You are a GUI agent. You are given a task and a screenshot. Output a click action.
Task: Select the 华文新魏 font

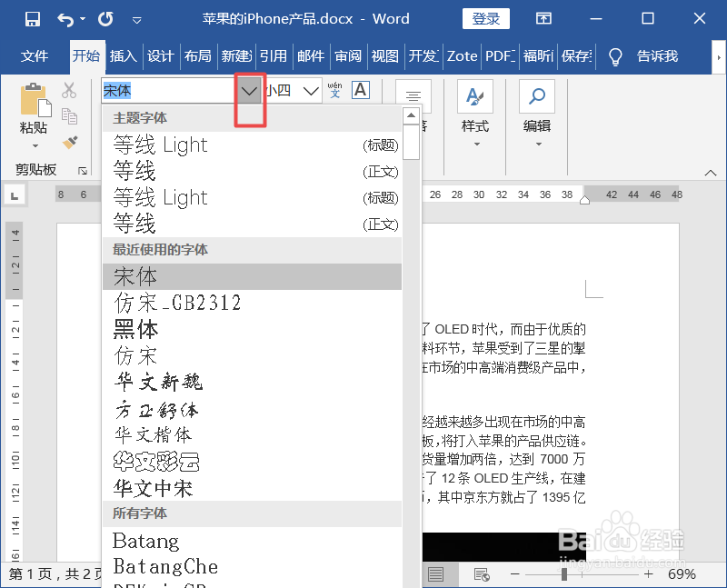pos(253,383)
